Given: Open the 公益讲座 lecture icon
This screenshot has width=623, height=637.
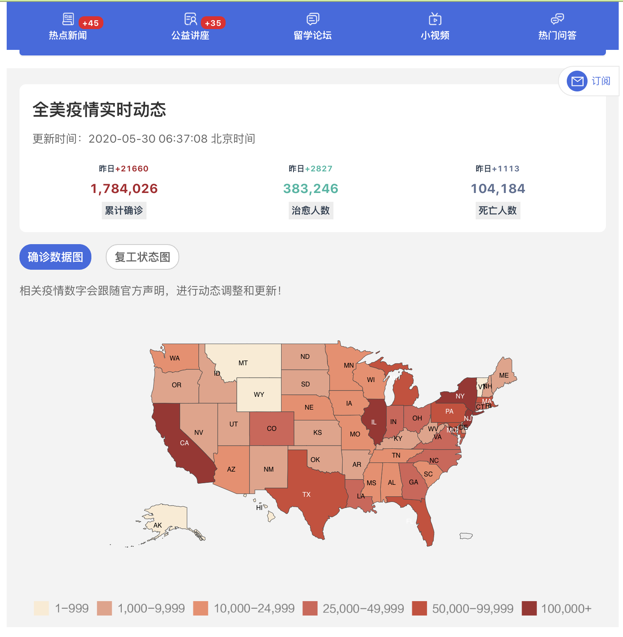Looking at the screenshot, I should click(190, 19).
